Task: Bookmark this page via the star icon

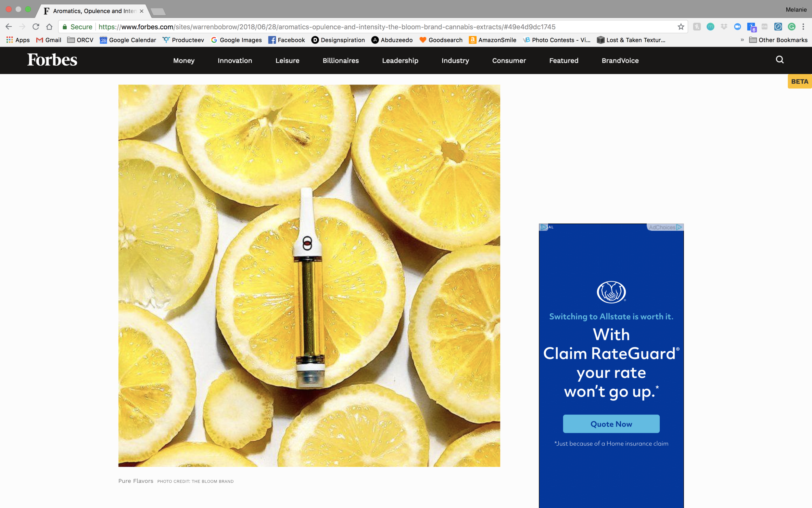Action: (681, 27)
